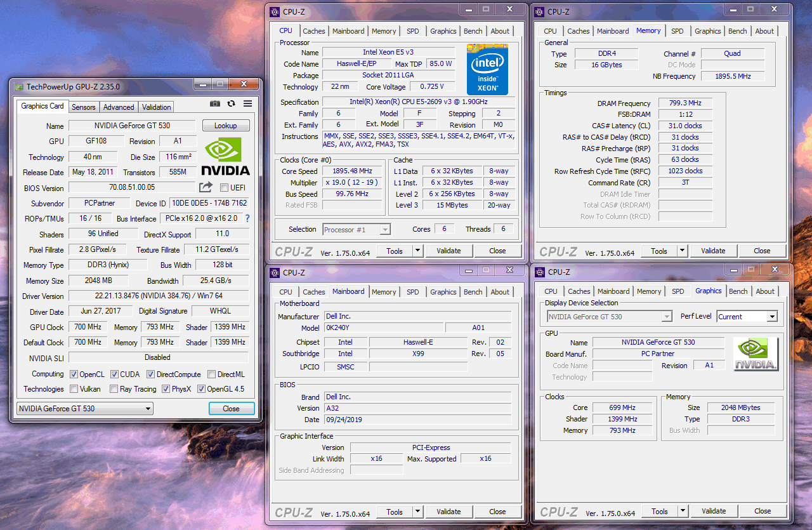Click the Close button in GPU-Z

click(x=232, y=409)
